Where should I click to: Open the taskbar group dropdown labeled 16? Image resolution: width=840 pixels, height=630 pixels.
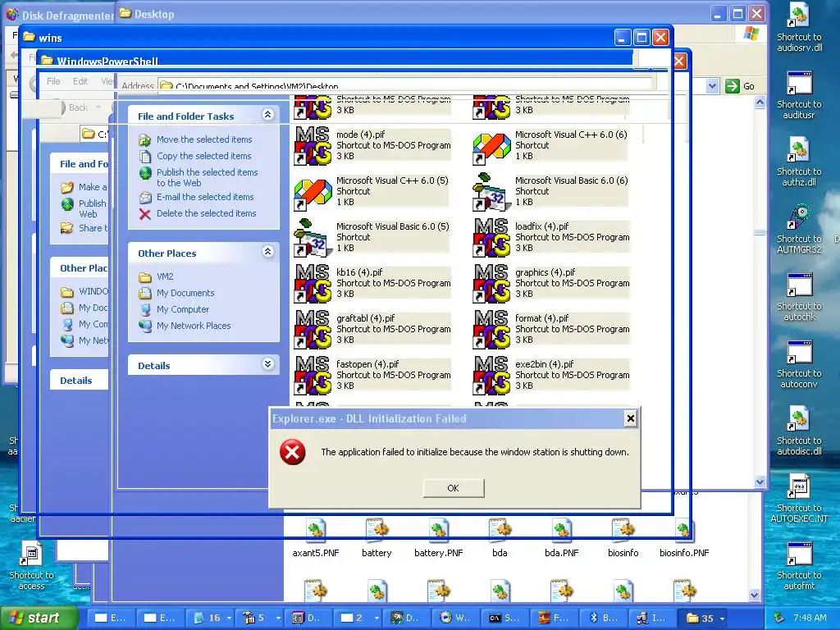(230, 619)
